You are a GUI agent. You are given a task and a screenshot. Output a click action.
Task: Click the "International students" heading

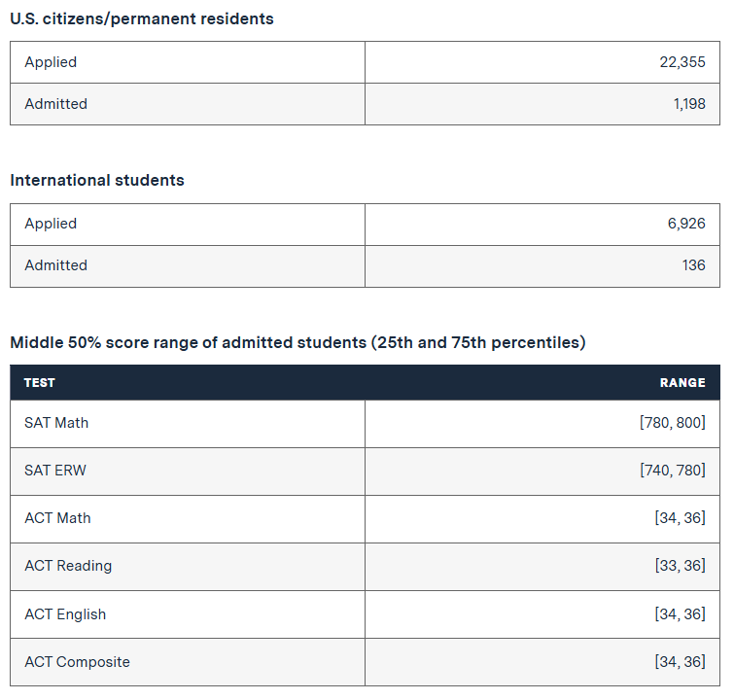tap(97, 180)
